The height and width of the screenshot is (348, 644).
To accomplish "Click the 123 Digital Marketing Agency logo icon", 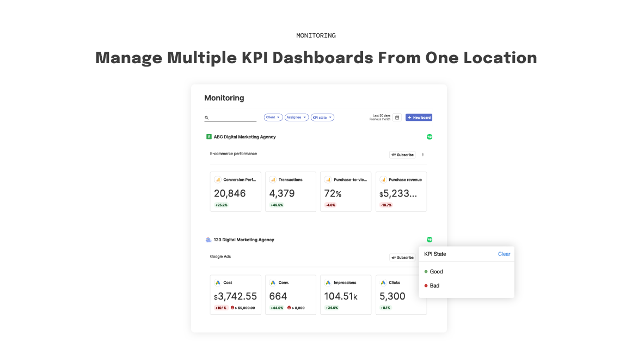I will click(208, 240).
